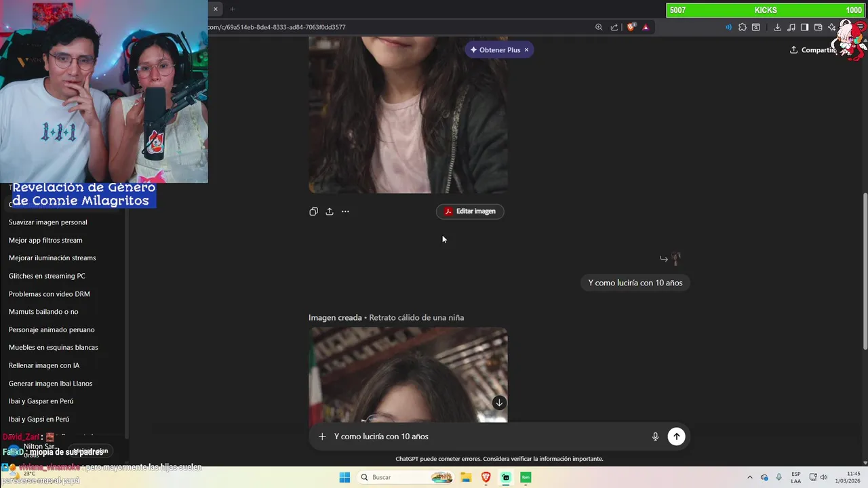868x488 pixels.
Task: Send the message with arrow button
Action: tap(676, 436)
